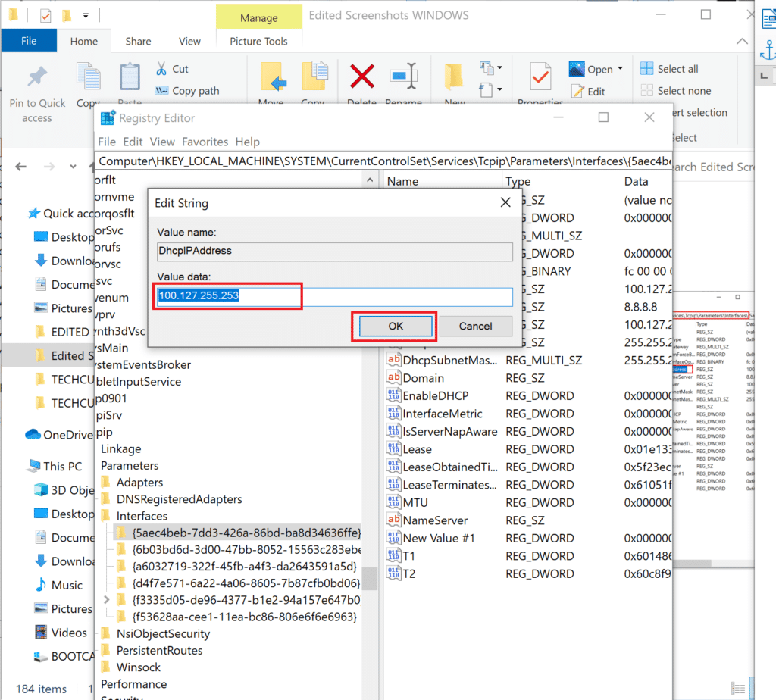Open the Favorites menu in Registry Editor
This screenshot has width=776, height=700.
(x=205, y=142)
